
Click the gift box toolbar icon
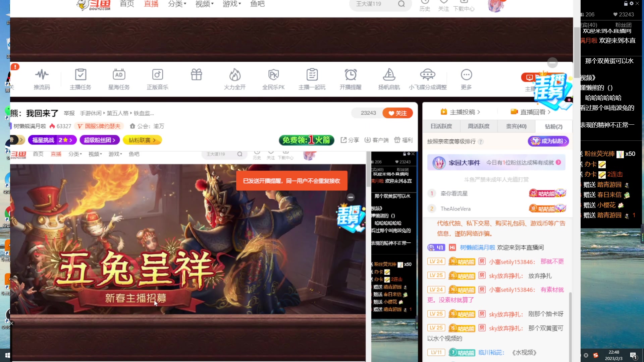point(197,74)
